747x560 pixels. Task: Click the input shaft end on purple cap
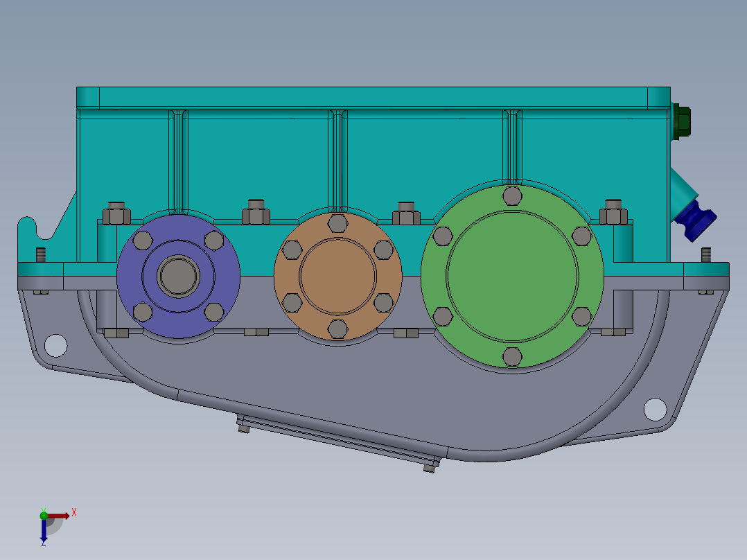point(178,276)
